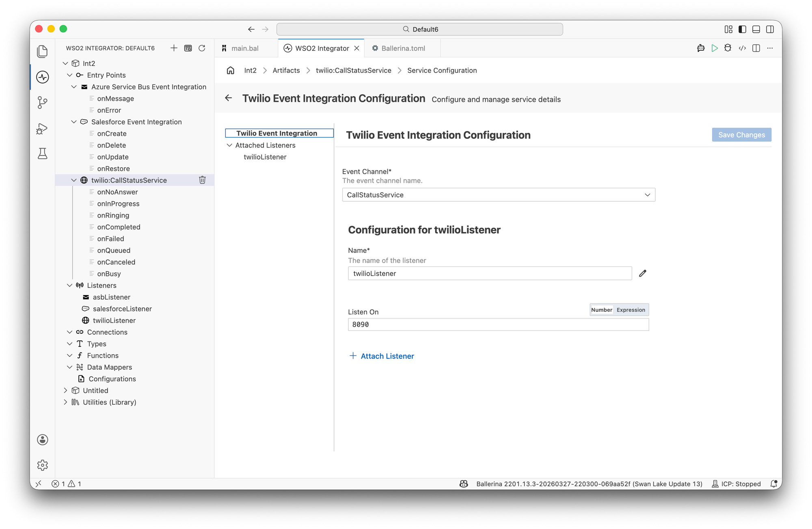Click twilio:CallStatusService breadcrumb
The image size is (812, 529).
pos(353,70)
